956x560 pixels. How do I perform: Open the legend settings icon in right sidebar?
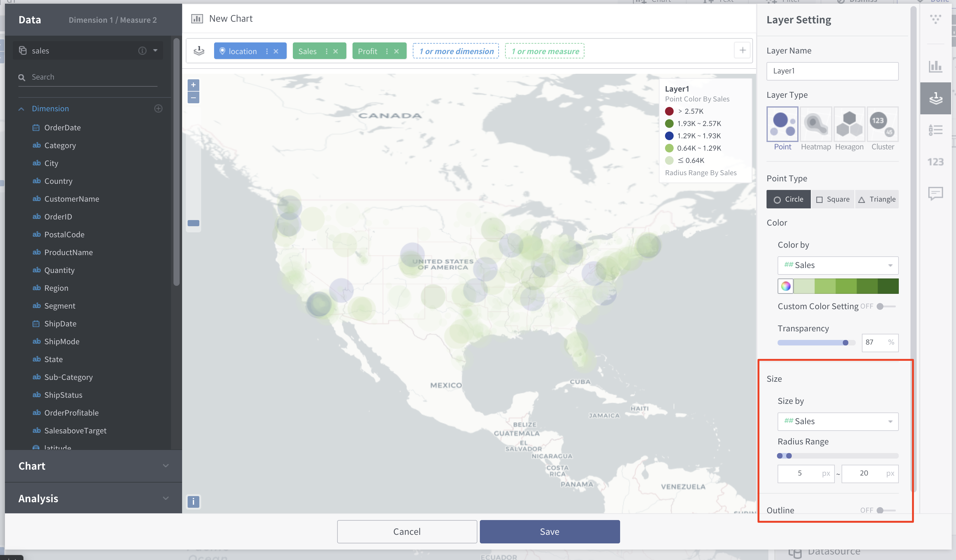click(x=935, y=130)
